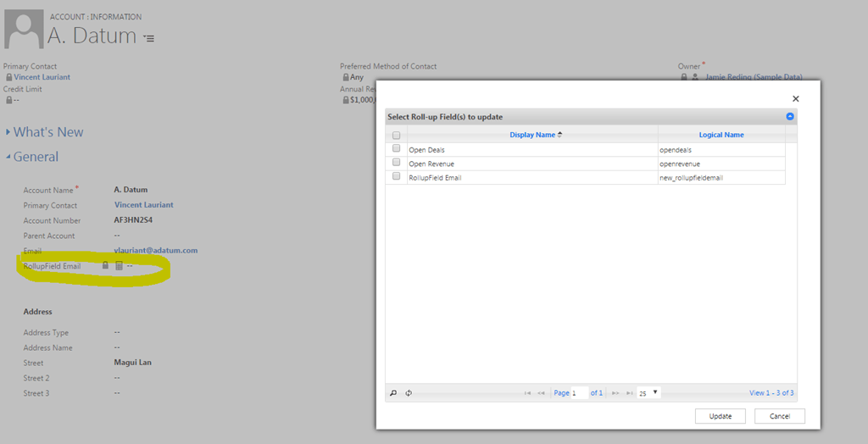Sort grid by Logical Name column header
868x444 pixels.
[721, 135]
